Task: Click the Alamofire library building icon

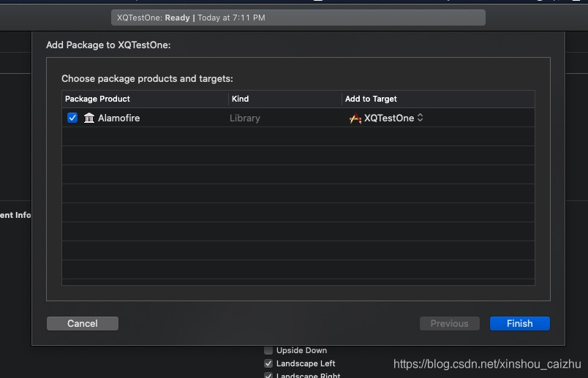Action: coord(89,118)
